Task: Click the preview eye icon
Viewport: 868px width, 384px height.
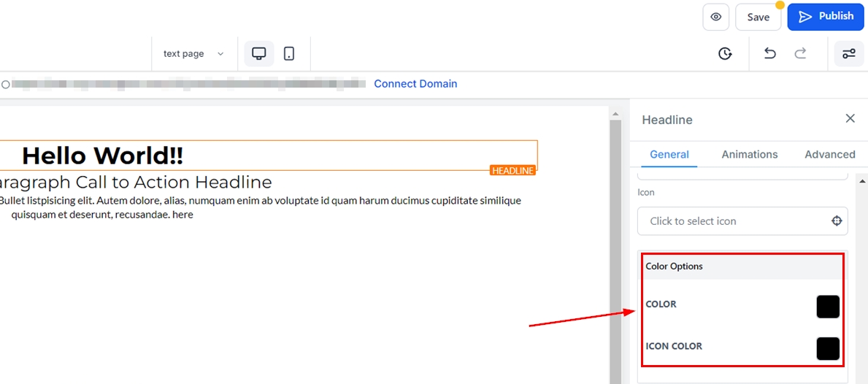Action: (x=715, y=17)
